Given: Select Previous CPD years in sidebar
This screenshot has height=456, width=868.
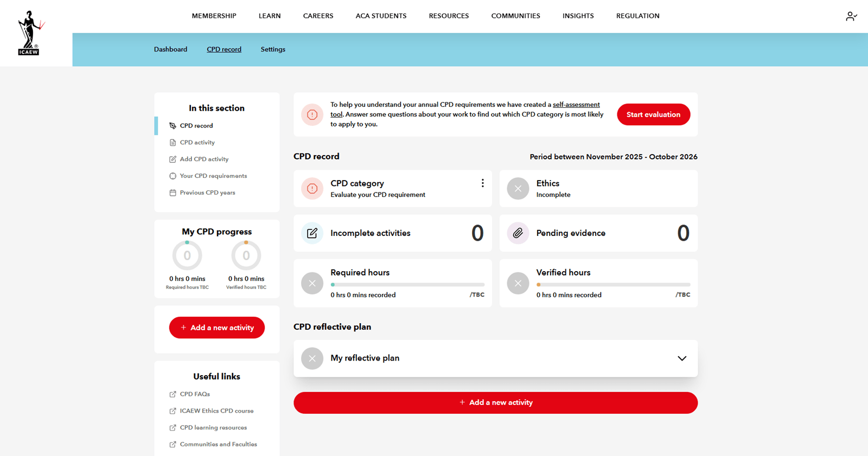Looking at the screenshot, I should [x=207, y=192].
